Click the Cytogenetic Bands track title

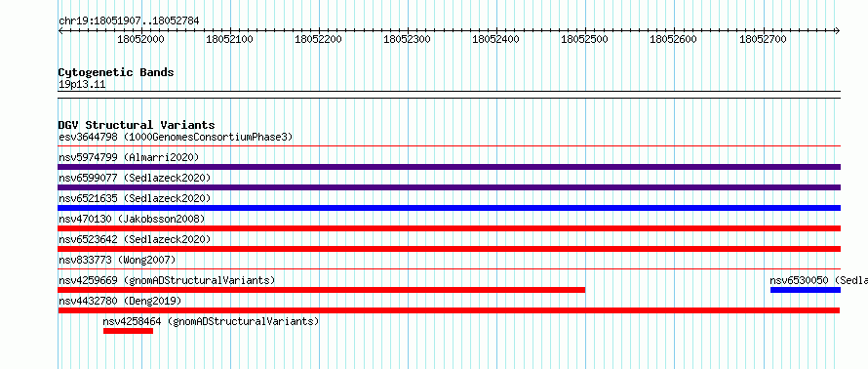pos(116,72)
